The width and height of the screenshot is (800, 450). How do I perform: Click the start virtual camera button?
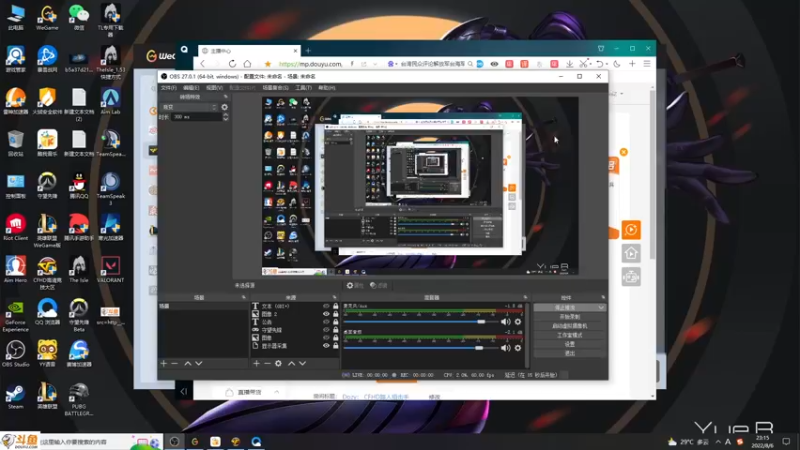click(569, 326)
